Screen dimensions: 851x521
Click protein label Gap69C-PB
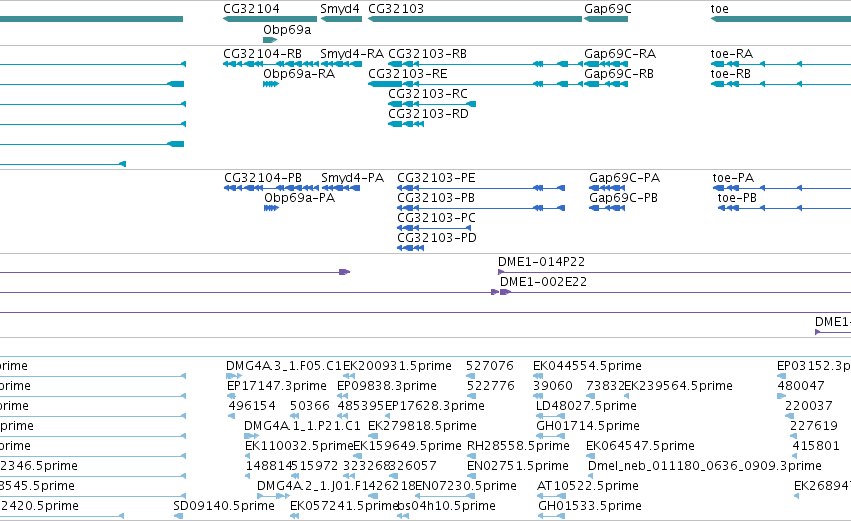623,198
